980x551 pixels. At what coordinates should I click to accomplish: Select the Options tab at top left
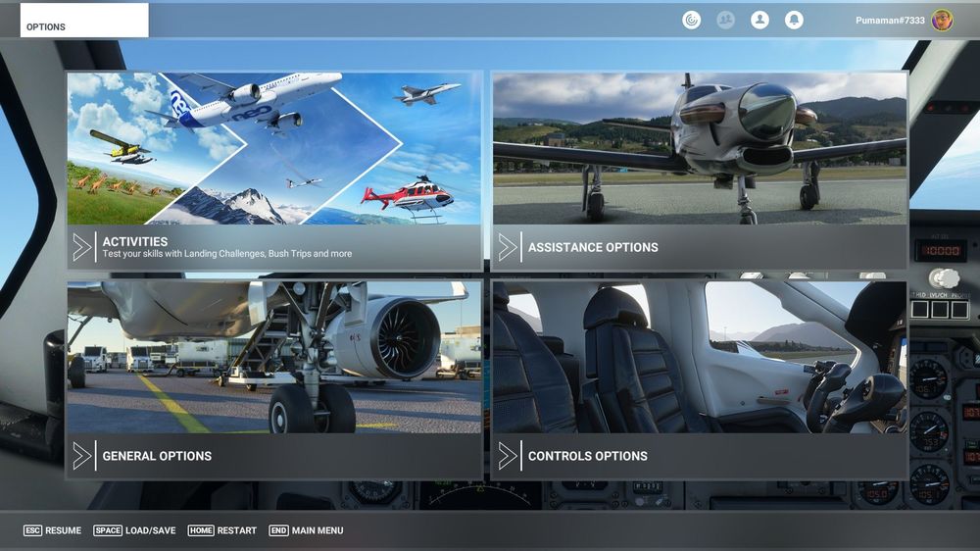point(84,22)
